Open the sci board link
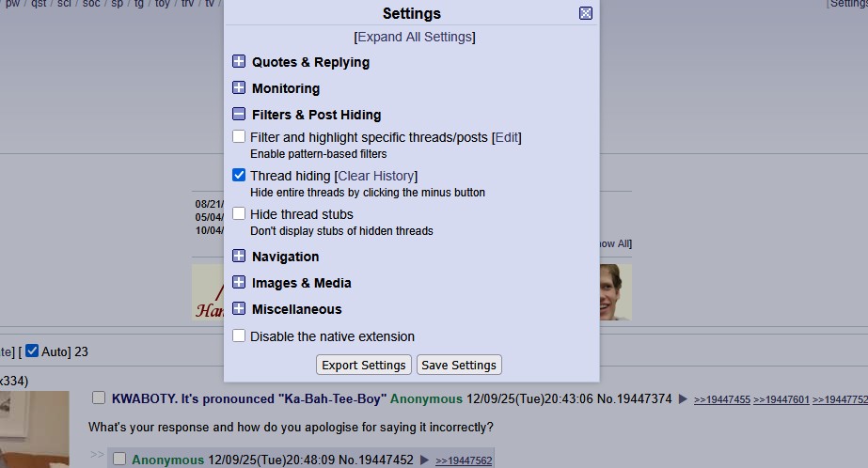 click(64, 4)
